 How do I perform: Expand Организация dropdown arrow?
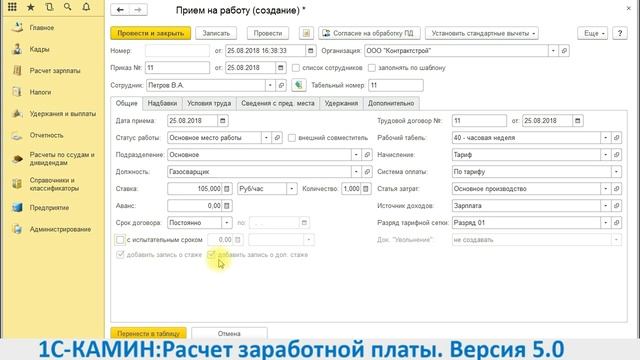[x=553, y=51]
